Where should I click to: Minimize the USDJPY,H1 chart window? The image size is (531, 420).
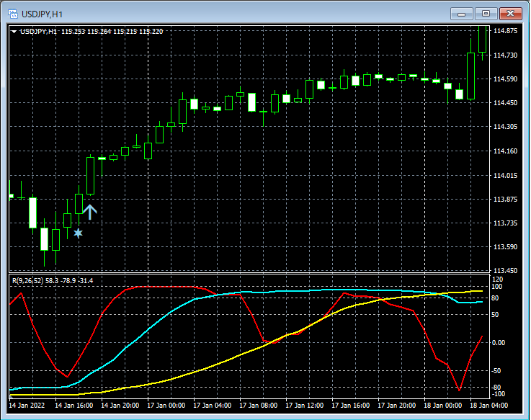pyautogui.click(x=462, y=14)
